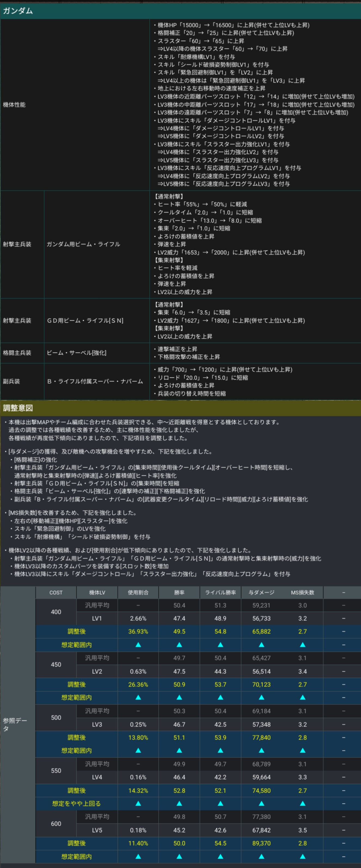Click up-arrow below the 54.8 rival win rate
Image resolution: width=361 pixels, height=868 pixels.
(220, 645)
